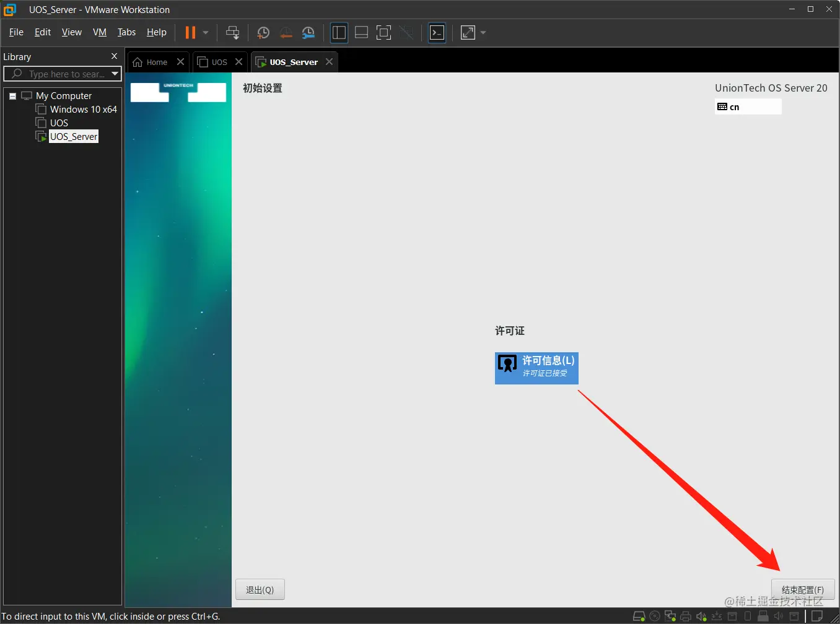This screenshot has width=840, height=624.
Task: Close the Home tab
Action: click(180, 62)
